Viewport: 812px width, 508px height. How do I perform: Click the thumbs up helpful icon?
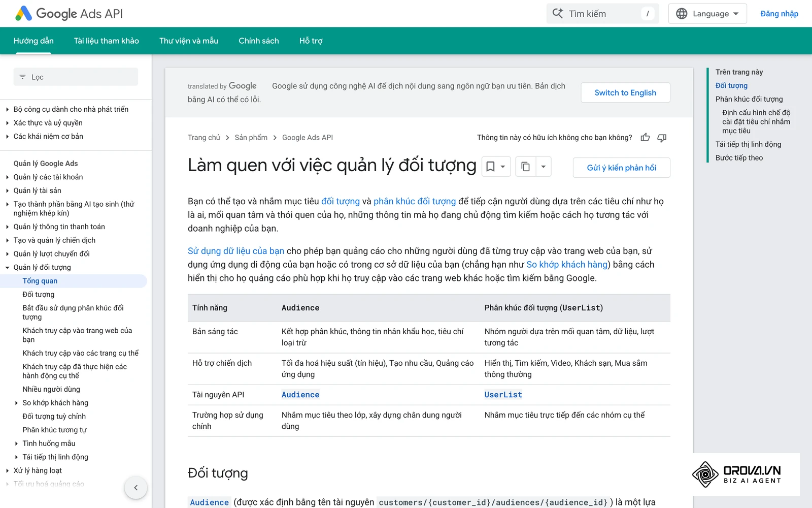[x=645, y=138]
